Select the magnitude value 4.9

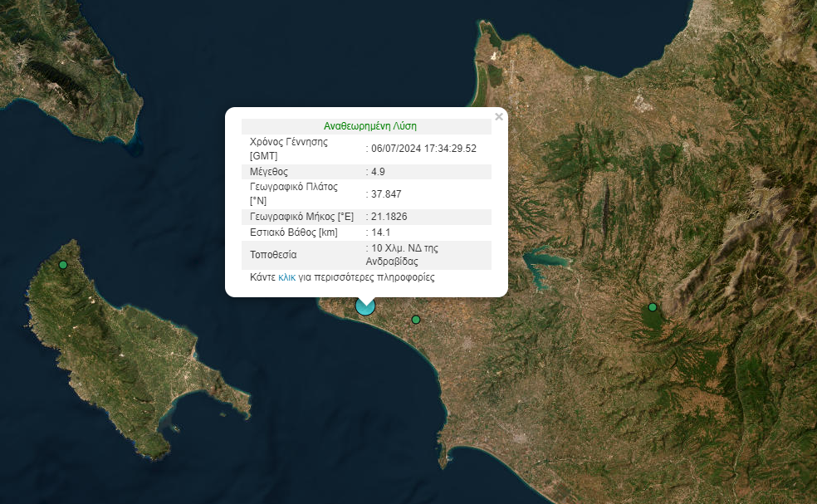[378, 172]
